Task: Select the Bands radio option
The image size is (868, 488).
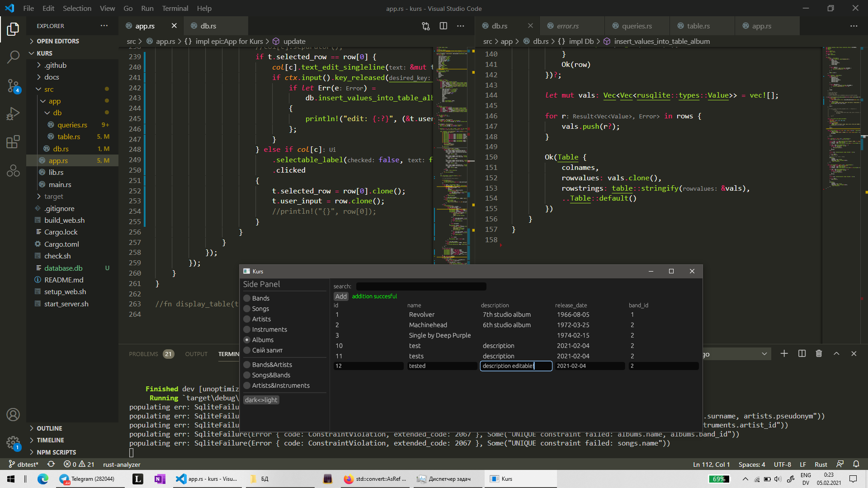Action: tap(256, 298)
